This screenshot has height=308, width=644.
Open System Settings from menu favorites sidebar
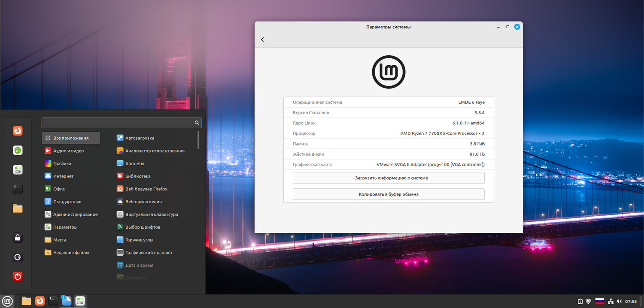tap(18, 169)
